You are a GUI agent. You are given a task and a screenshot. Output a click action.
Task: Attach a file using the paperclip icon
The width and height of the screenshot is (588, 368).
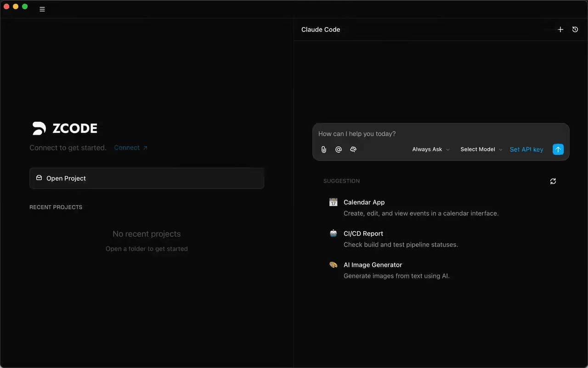tap(324, 149)
